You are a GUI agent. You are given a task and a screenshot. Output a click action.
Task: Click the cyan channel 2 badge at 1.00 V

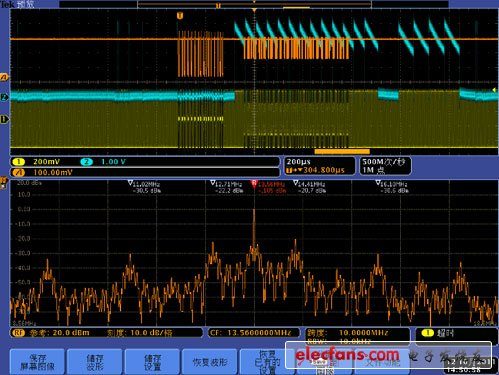[x=86, y=162]
